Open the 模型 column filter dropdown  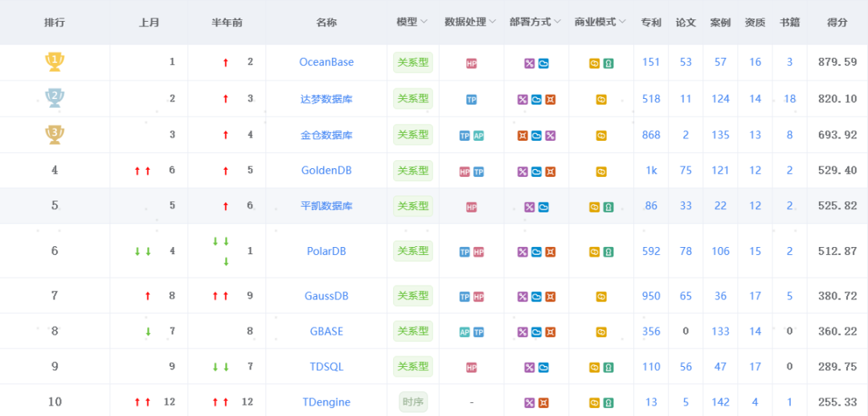[x=424, y=23]
